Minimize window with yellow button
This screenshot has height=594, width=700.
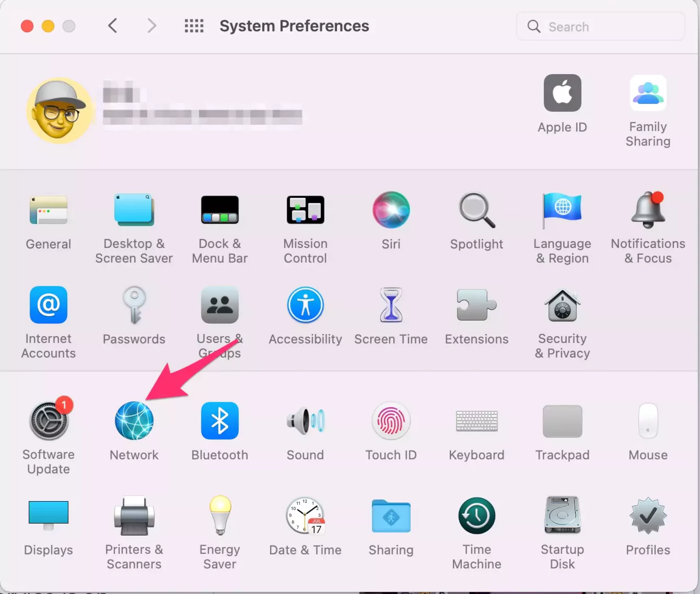pos(48,26)
